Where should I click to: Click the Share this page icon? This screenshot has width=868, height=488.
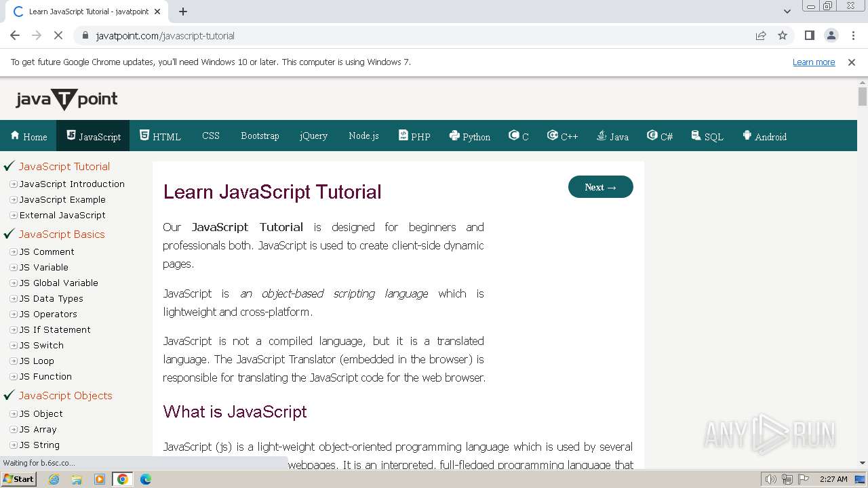tap(761, 35)
